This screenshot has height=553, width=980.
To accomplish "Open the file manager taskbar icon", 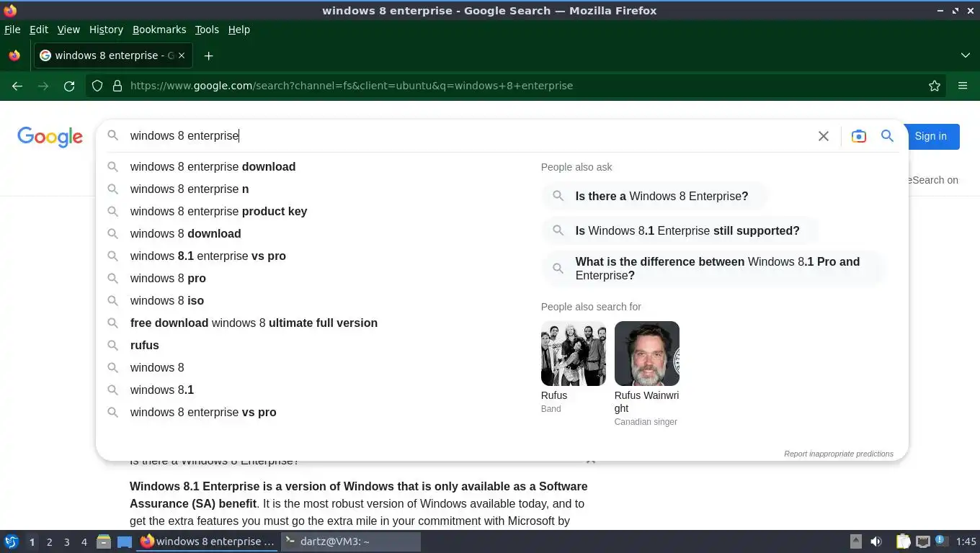I will point(104,541).
